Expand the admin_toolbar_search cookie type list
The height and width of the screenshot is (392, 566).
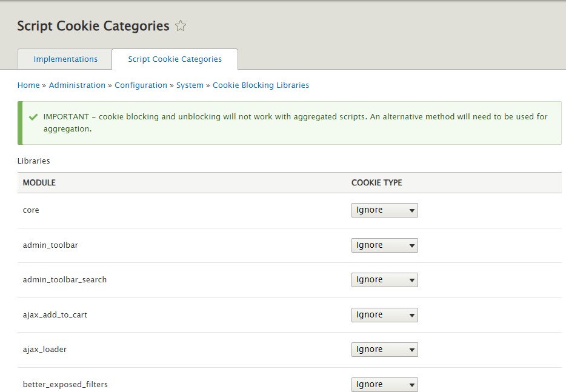click(384, 279)
